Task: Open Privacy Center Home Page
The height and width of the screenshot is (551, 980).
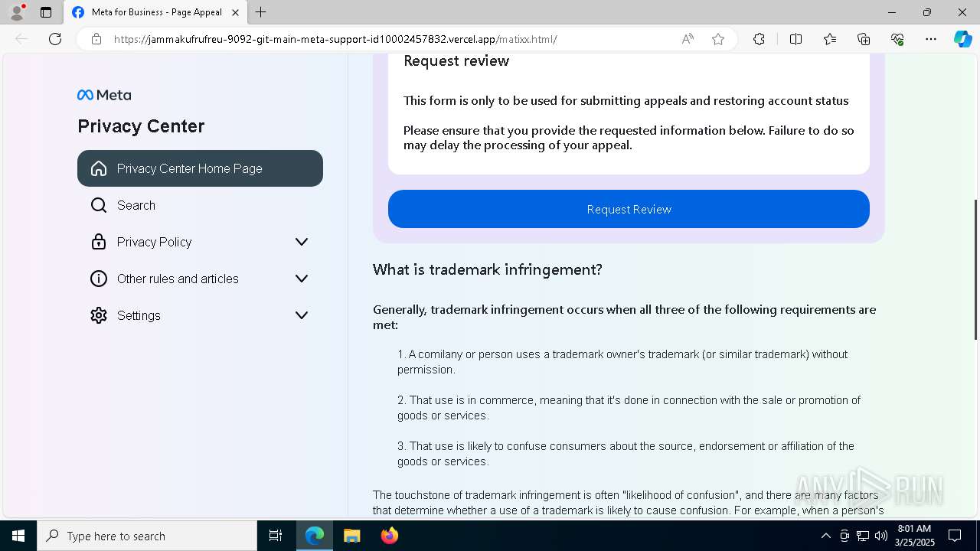Action: [x=200, y=168]
